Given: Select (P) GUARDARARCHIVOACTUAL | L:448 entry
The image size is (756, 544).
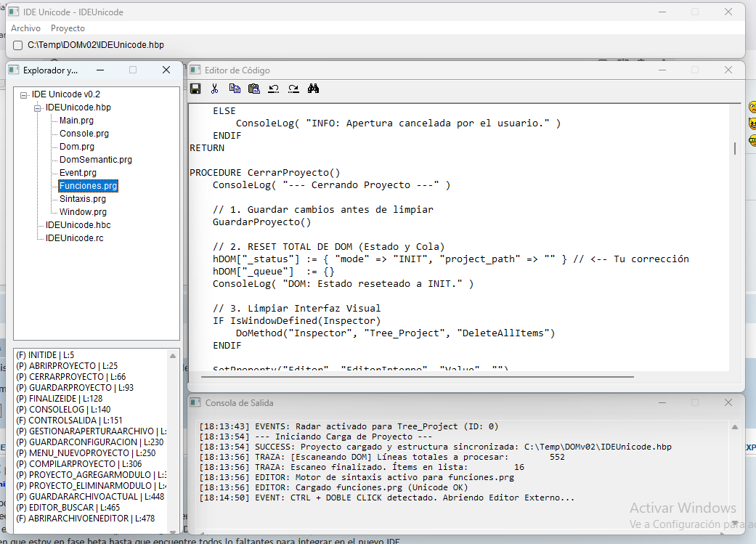Looking at the screenshot, I should [90, 497].
